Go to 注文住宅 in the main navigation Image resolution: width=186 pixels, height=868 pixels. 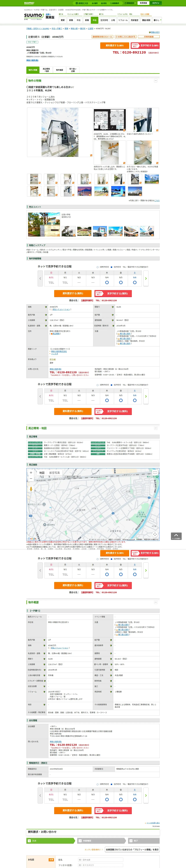click(x=104, y=20)
